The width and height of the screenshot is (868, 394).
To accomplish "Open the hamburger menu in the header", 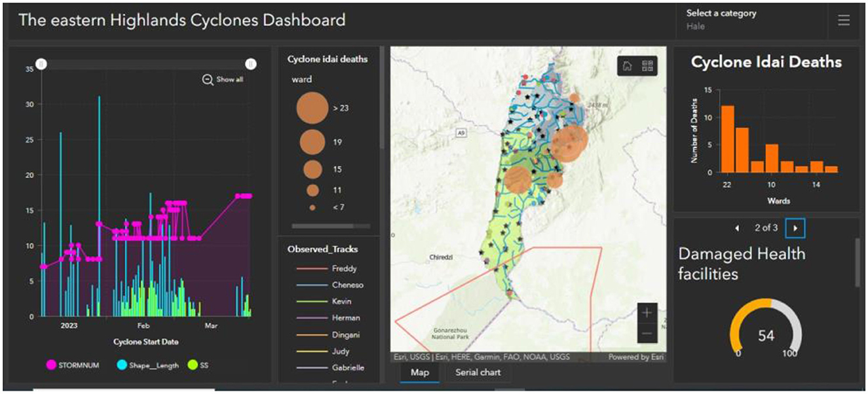I will (844, 20).
